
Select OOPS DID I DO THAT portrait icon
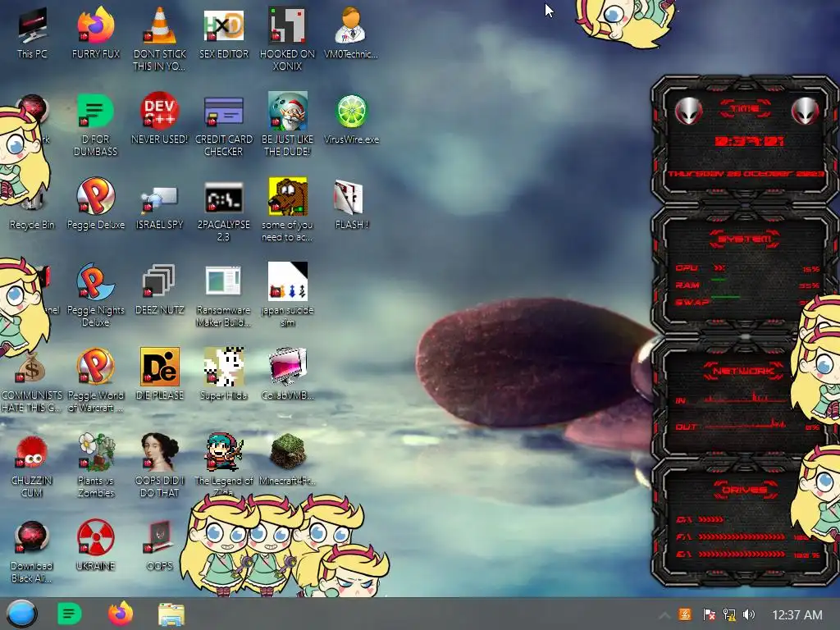tap(159, 465)
